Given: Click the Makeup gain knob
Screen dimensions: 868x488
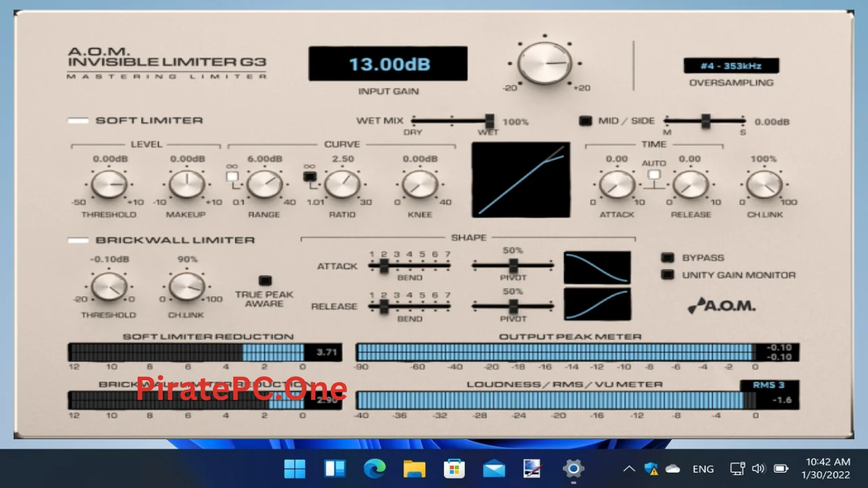Looking at the screenshot, I should [x=186, y=184].
